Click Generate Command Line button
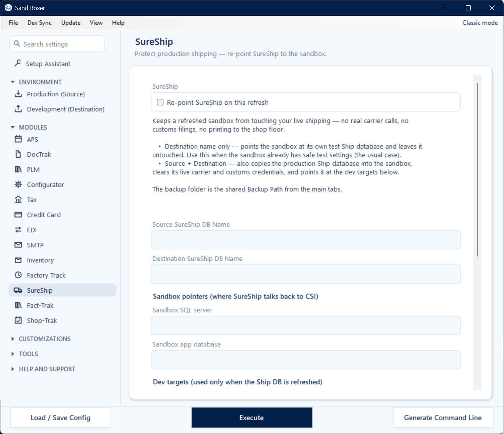The height and width of the screenshot is (434, 504). click(x=443, y=418)
